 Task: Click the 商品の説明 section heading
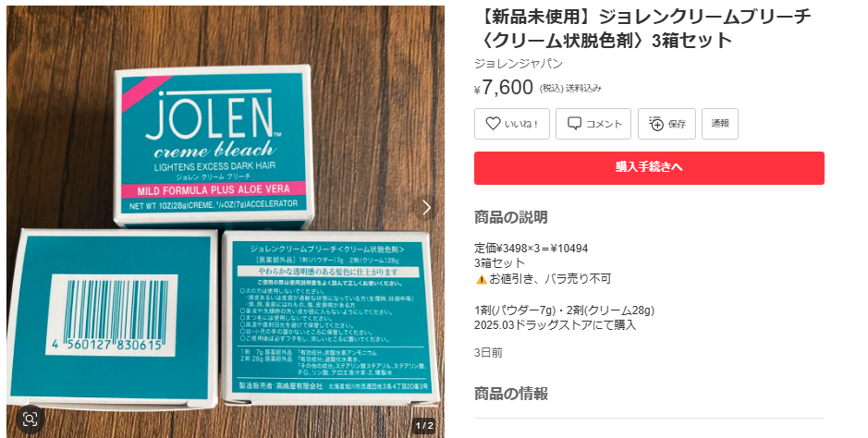tap(511, 217)
